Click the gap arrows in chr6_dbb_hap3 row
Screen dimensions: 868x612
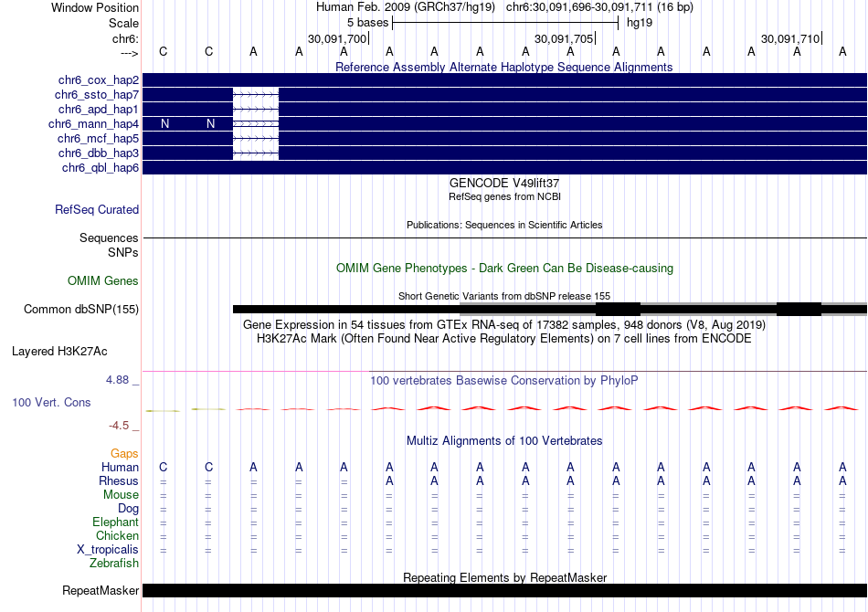(256, 153)
